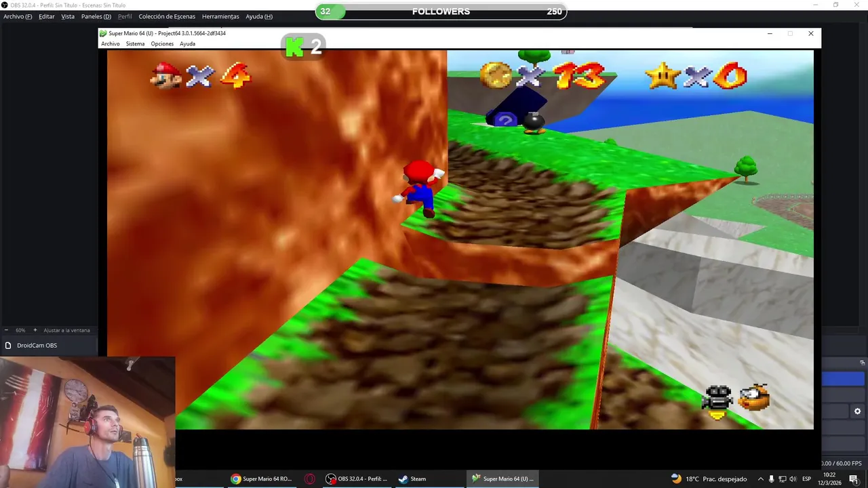The image size is (868, 488).
Task: Click the 60% preview zoom value
Action: [20, 330]
